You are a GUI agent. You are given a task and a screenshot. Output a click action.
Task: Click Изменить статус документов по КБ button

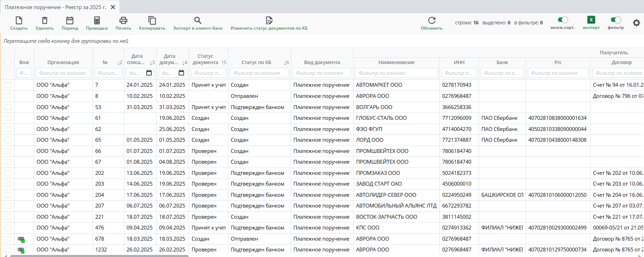click(269, 23)
